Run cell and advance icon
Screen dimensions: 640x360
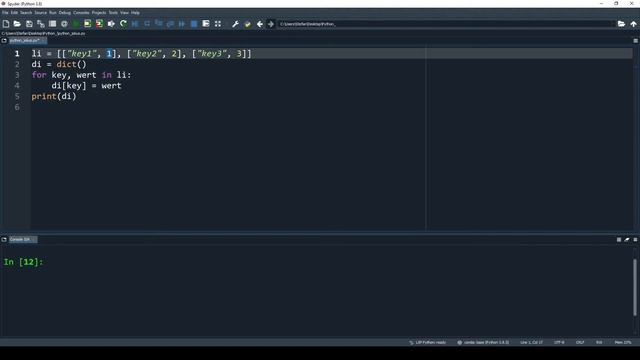[x=99, y=24]
